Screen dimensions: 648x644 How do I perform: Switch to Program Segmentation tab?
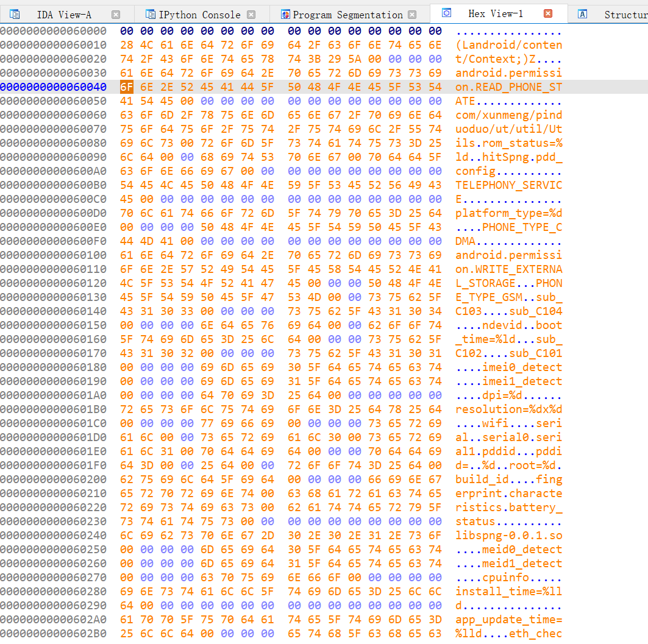(x=347, y=15)
